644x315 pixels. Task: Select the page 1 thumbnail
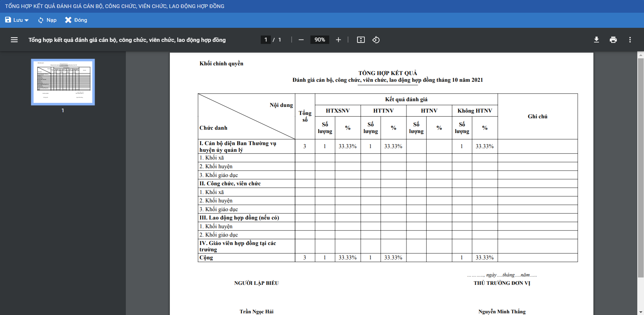pos(63,82)
